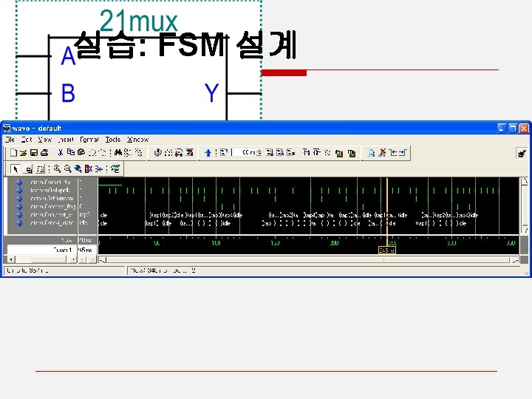Click the Run simulation icon
This screenshot has height=399, width=532.
tap(270, 153)
